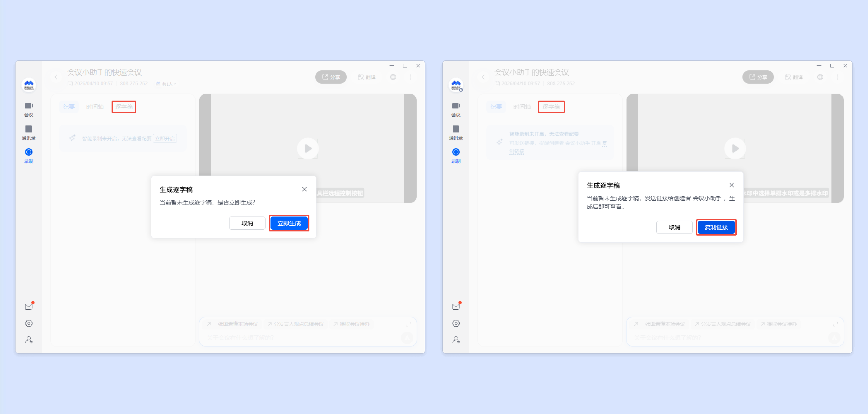868x414 pixels.
Task: Select 录制 recordings in right window sidebar
Action: pyautogui.click(x=456, y=156)
